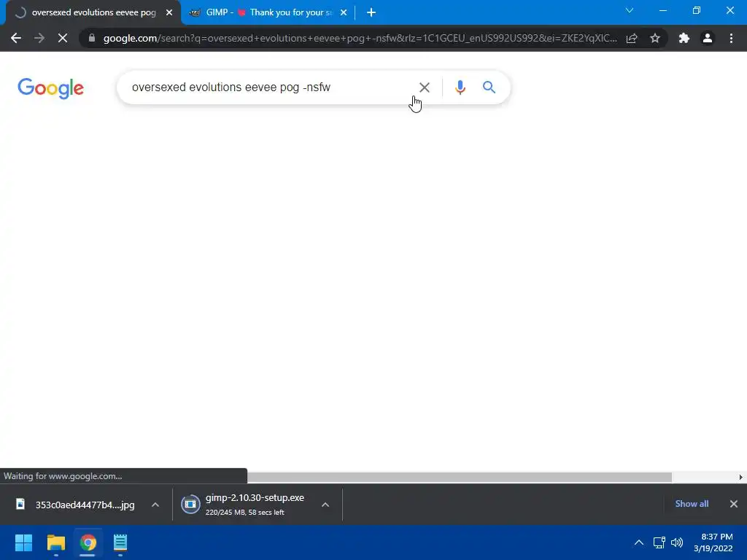Open File Explorer from the taskbar
This screenshot has width=747, height=560.
pyautogui.click(x=55, y=542)
